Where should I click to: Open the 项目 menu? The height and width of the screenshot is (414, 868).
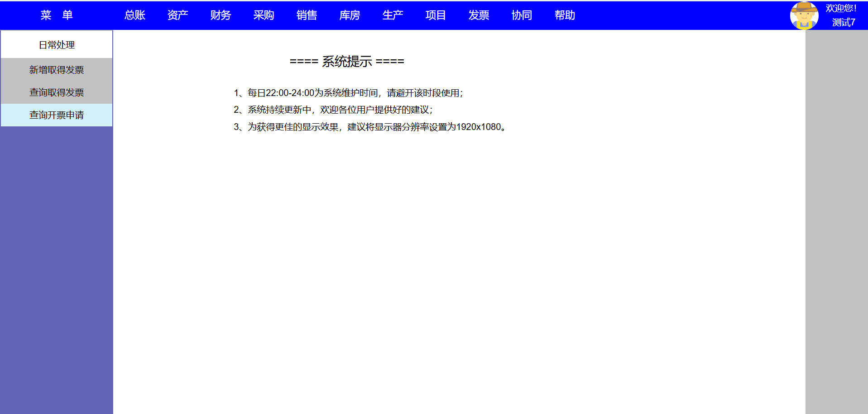click(436, 15)
